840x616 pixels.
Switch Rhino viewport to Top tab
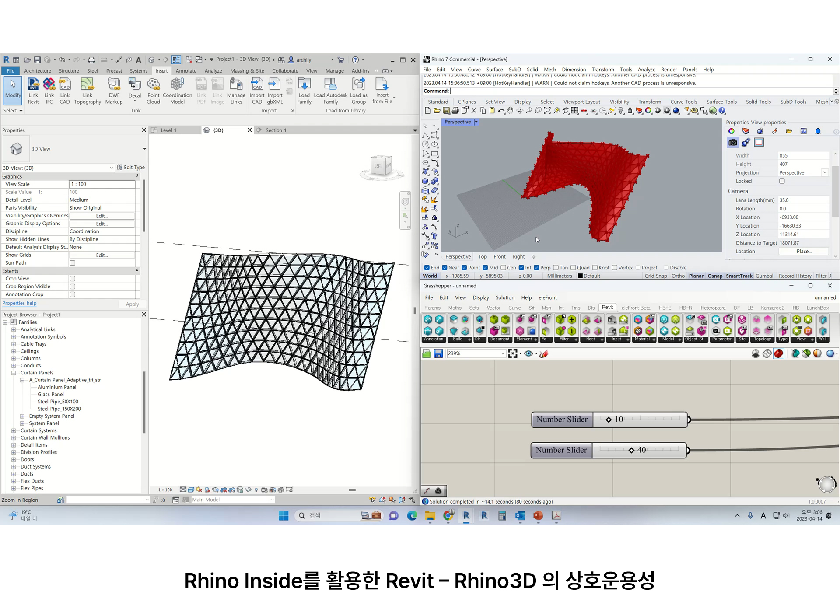click(x=482, y=257)
